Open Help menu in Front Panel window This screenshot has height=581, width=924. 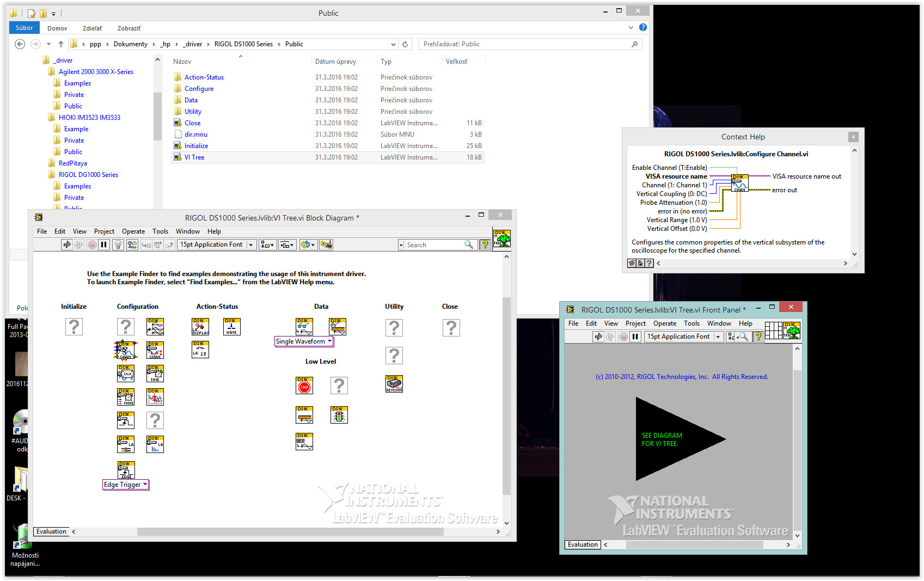point(745,323)
